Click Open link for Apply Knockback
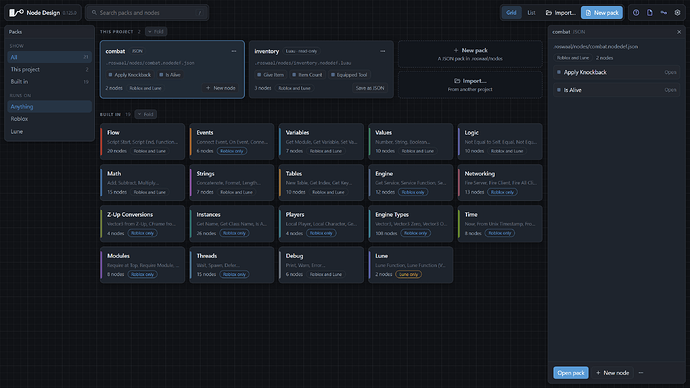This screenshot has height=388, width=690. tap(670, 72)
